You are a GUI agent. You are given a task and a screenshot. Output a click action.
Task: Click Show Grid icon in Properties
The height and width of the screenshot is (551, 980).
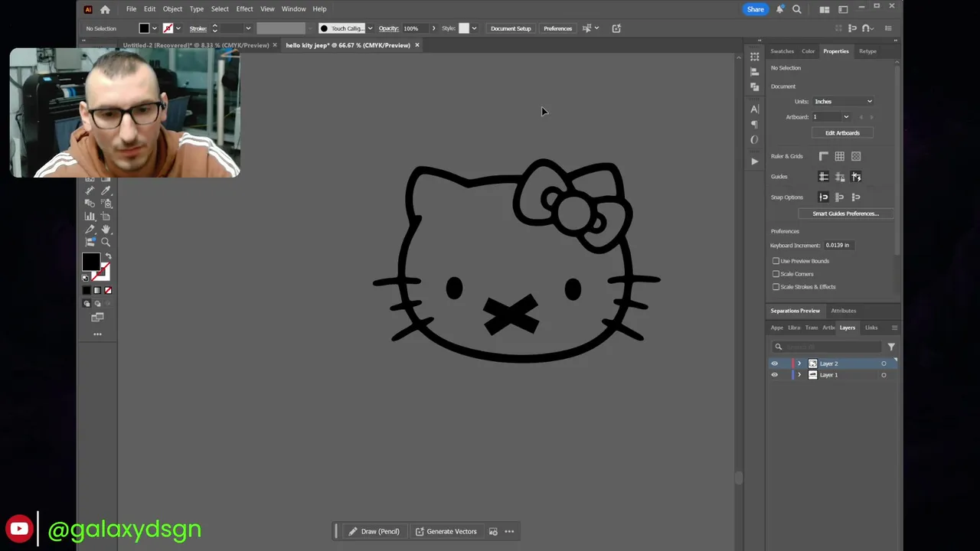(840, 156)
